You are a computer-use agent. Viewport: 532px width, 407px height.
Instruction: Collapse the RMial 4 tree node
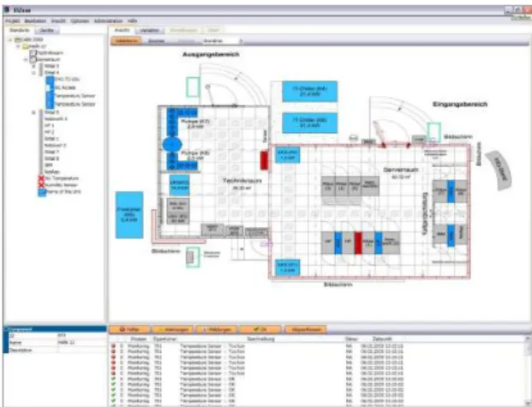pos(33,73)
